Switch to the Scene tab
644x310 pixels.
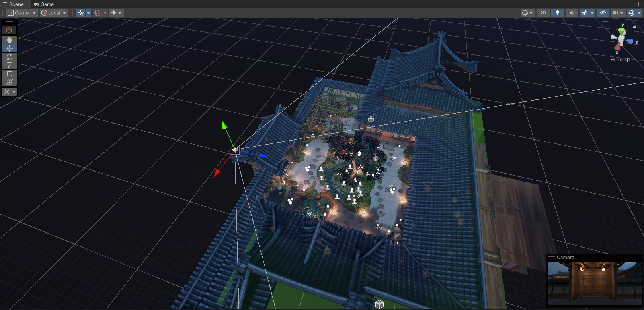(13, 4)
